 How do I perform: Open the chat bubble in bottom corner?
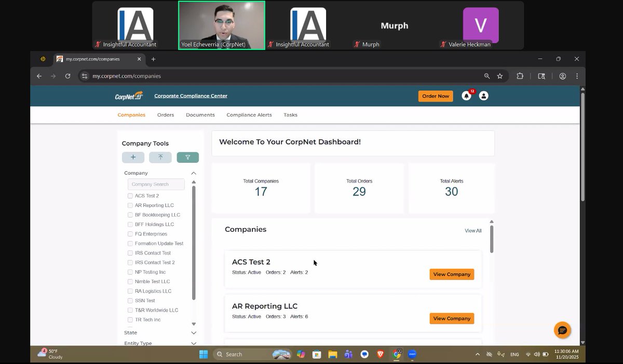[562, 330]
